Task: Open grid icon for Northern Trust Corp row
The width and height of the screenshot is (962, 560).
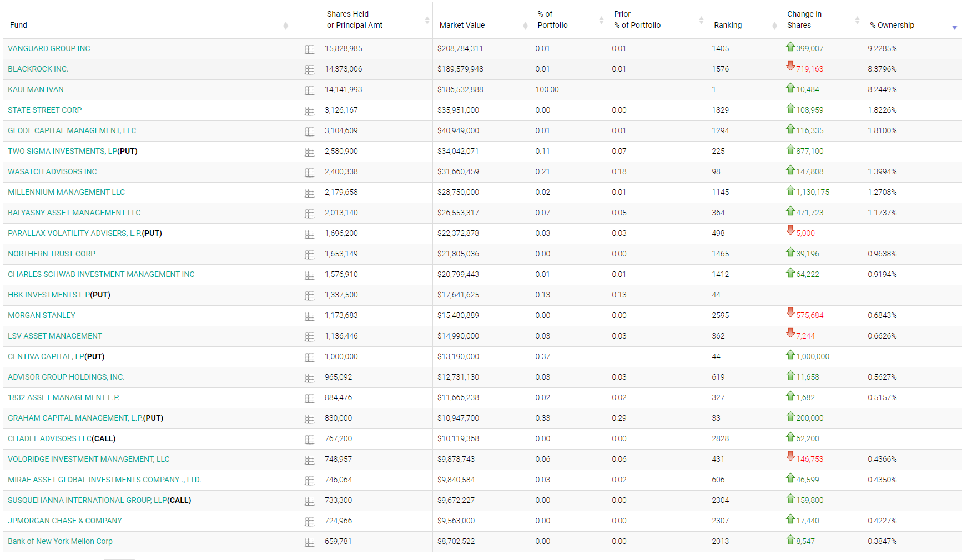Action: pos(310,255)
